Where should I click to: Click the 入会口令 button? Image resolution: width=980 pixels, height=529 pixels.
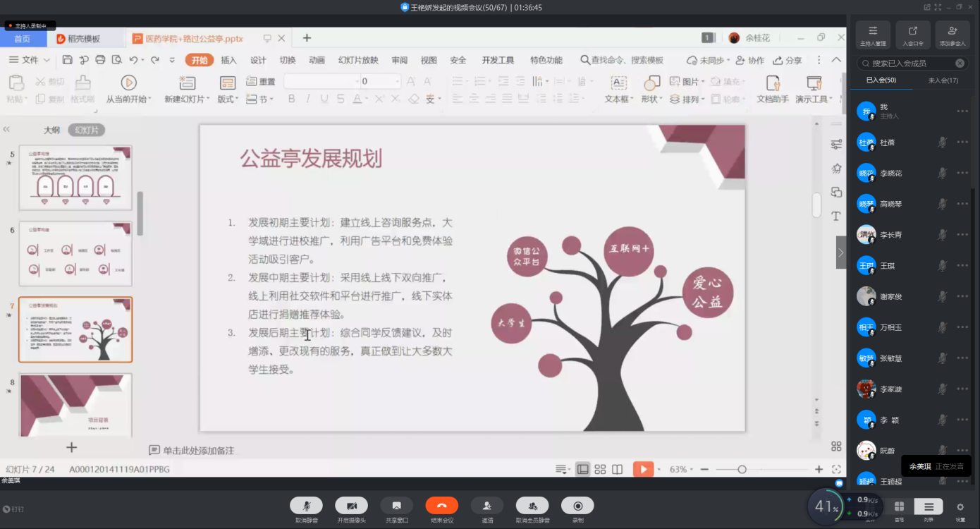point(912,35)
